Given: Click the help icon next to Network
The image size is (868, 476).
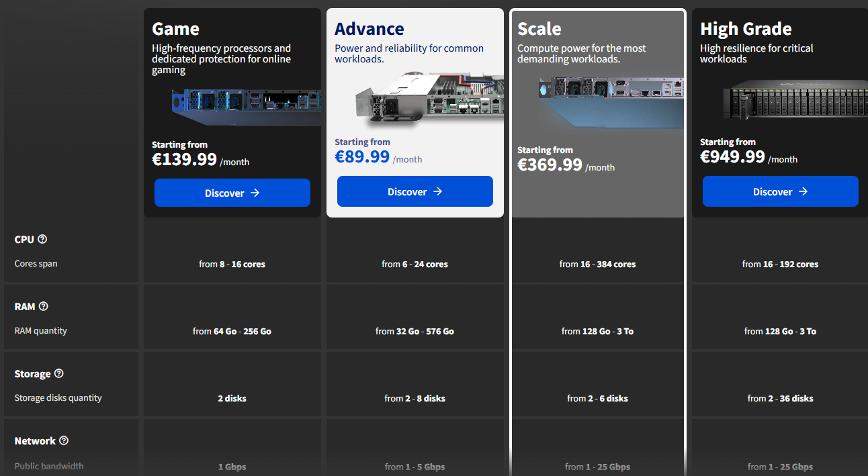Looking at the screenshot, I should [64, 440].
